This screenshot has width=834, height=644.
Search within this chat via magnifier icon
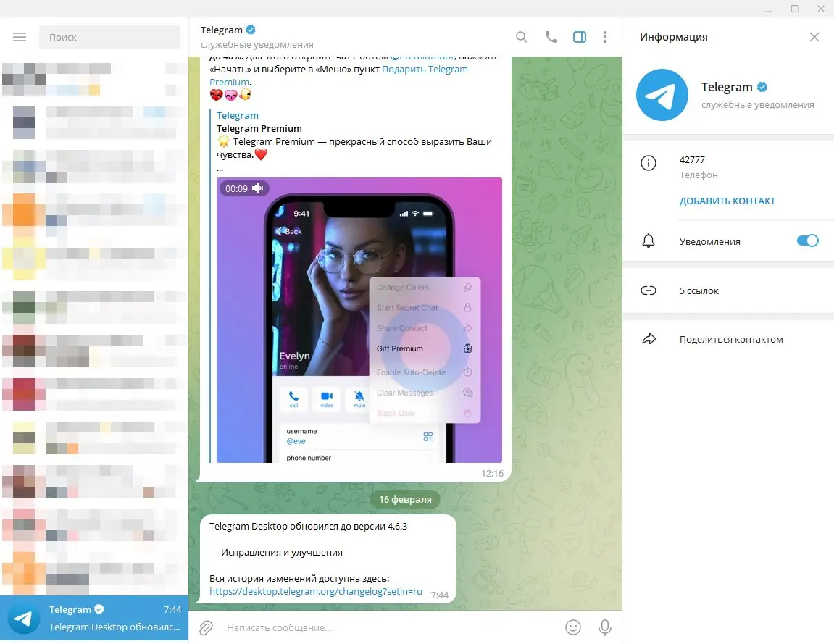click(522, 37)
